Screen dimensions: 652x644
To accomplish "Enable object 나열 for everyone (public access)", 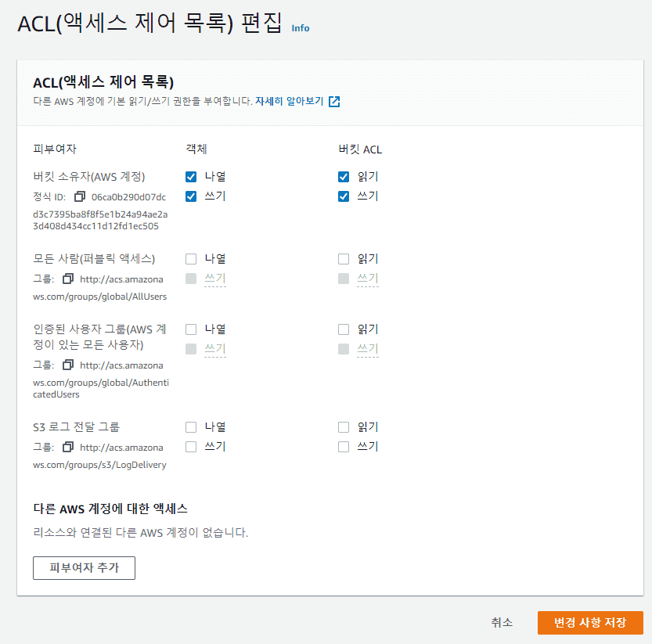I will click(x=191, y=259).
